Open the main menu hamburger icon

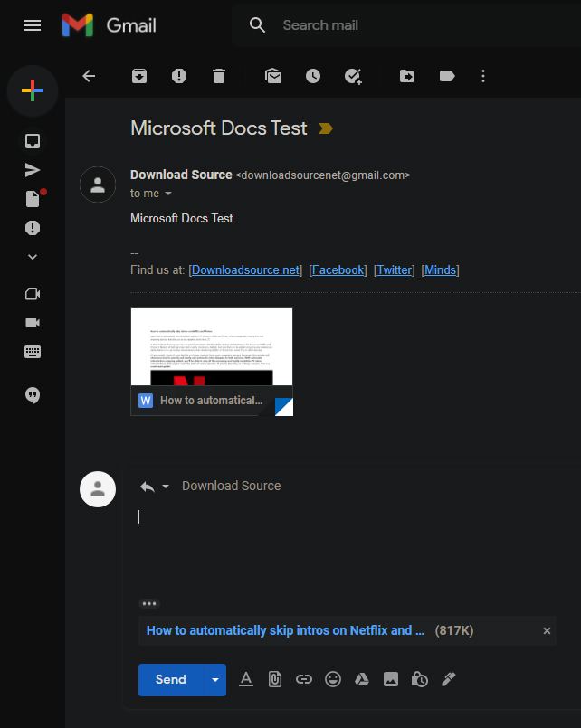pos(33,25)
